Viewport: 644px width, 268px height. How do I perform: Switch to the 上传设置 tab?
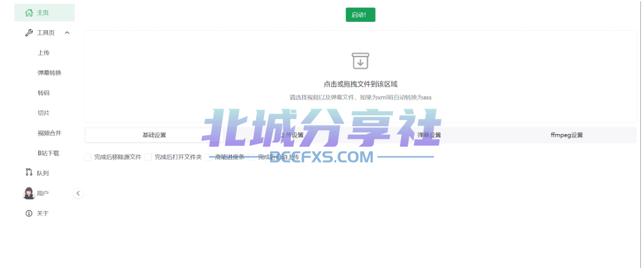291,135
